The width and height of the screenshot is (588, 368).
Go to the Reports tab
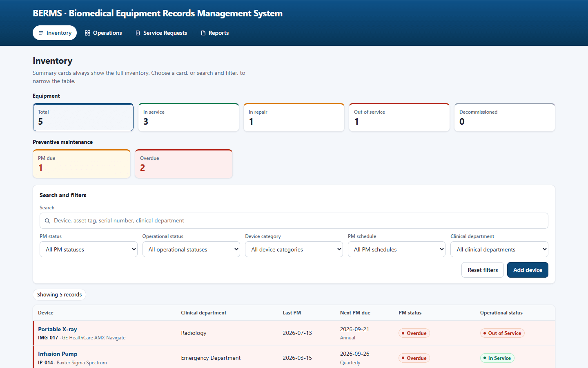click(215, 33)
